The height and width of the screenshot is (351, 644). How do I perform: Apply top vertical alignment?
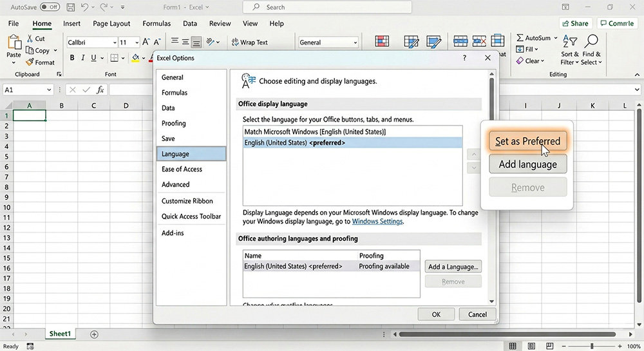tap(175, 41)
